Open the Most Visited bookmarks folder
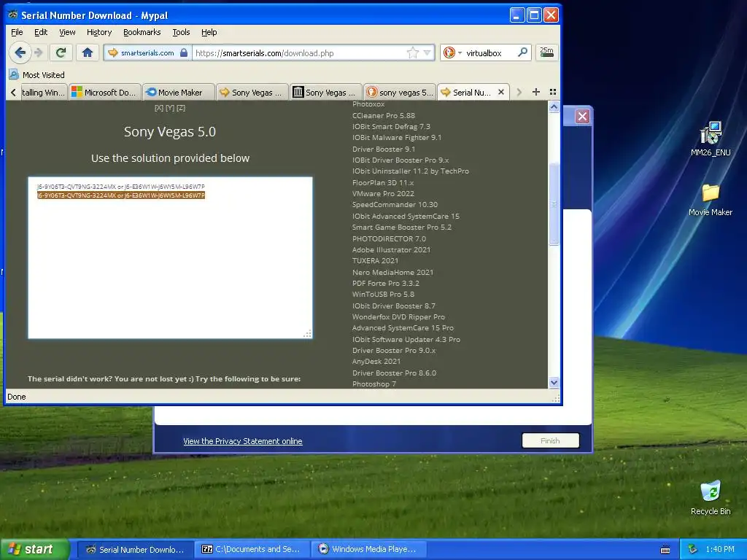 37,75
